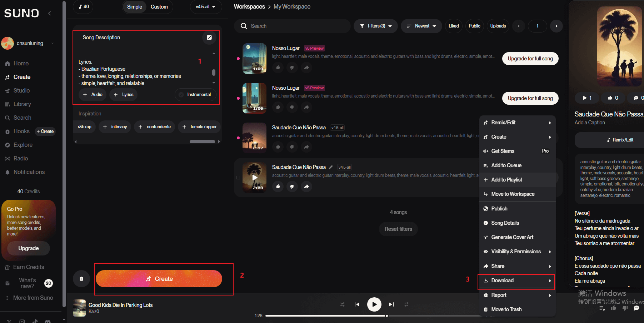
Task: Open Song Details from the context menu
Action: (505, 223)
